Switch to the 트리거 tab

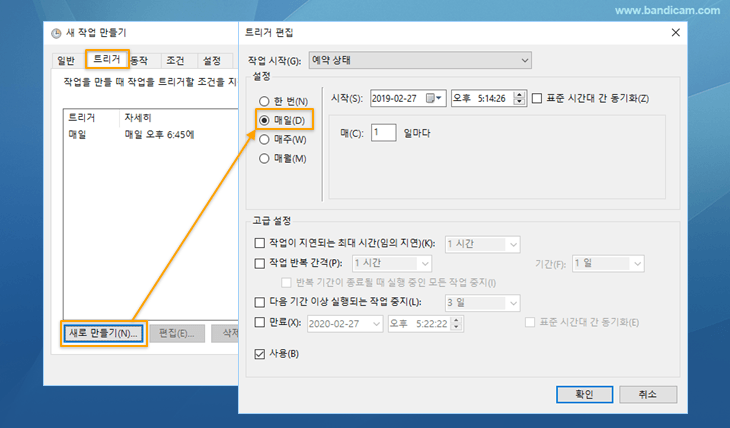click(107, 59)
